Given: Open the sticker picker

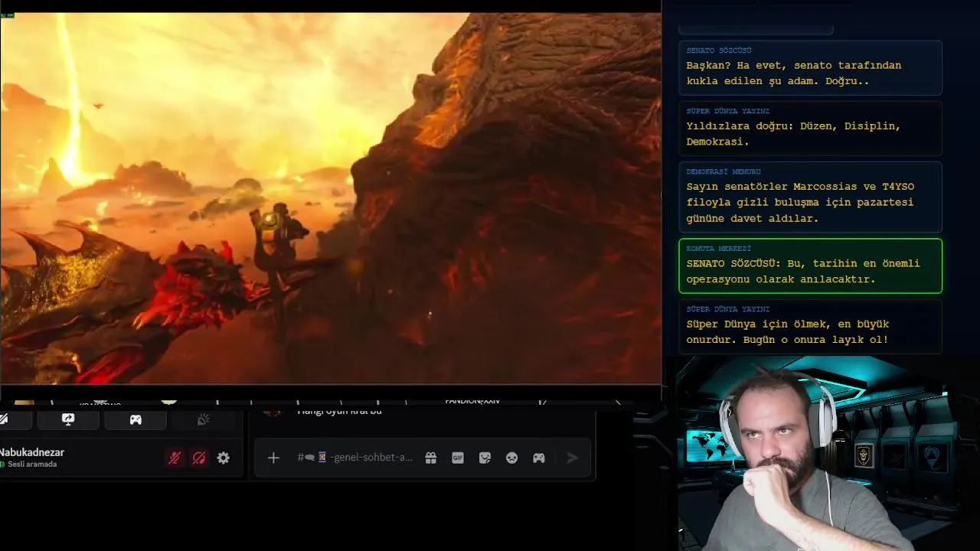Looking at the screenshot, I should (x=485, y=458).
